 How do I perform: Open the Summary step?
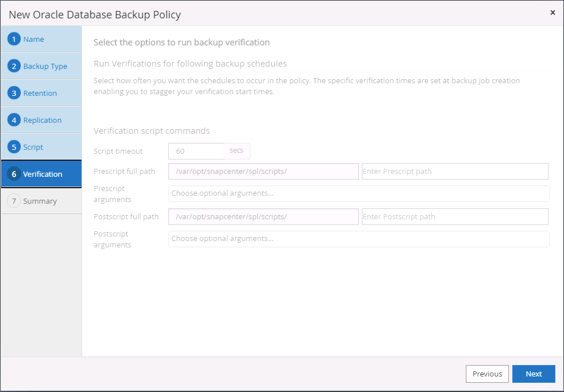click(40, 201)
